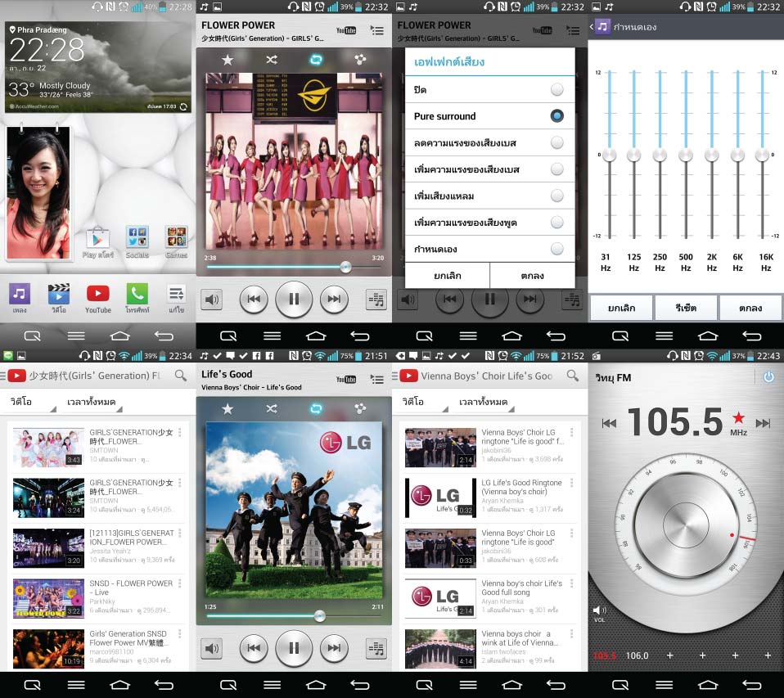This screenshot has height=698, width=784.
Task: Skip to previous station in FM radio
Action: (609, 424)
